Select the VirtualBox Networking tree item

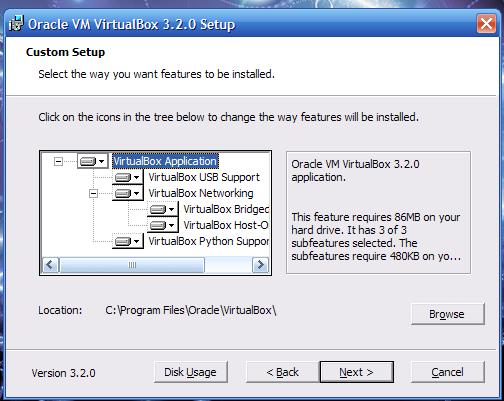click(201, 193)
